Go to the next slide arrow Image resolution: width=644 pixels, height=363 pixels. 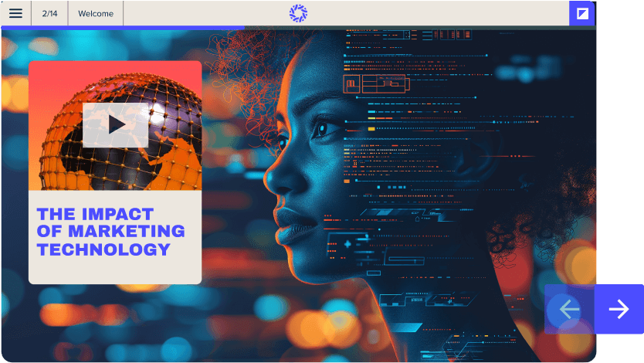click(619, 309)
